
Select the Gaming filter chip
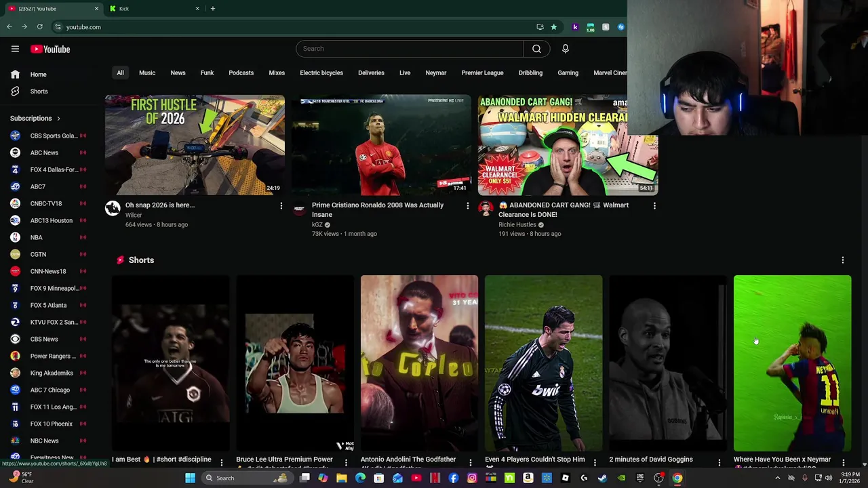tap(568, 73)
